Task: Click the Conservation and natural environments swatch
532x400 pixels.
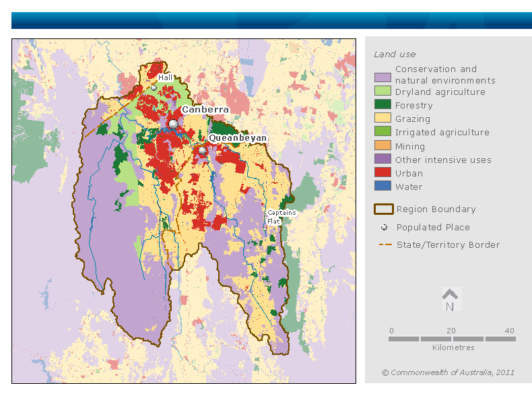Action: 383,77
